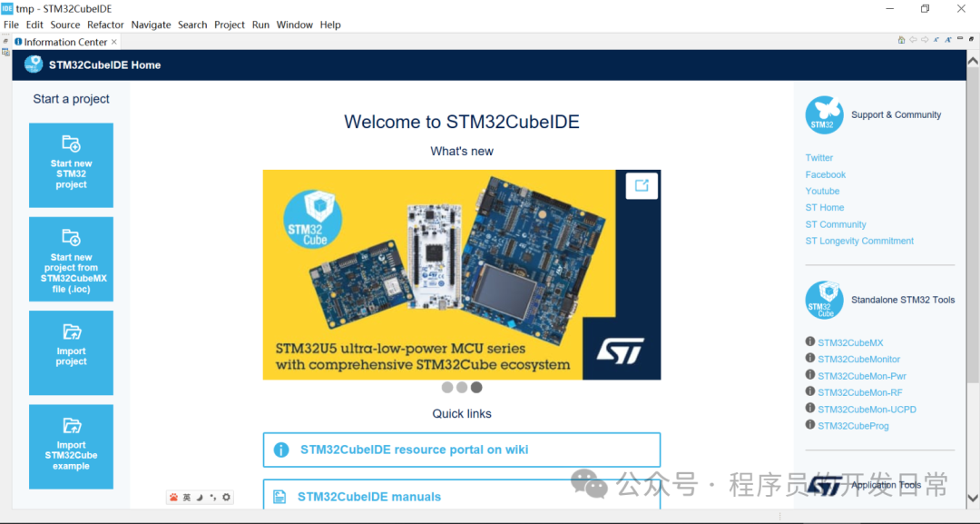Open the Facebook link

tap(825, 174)
